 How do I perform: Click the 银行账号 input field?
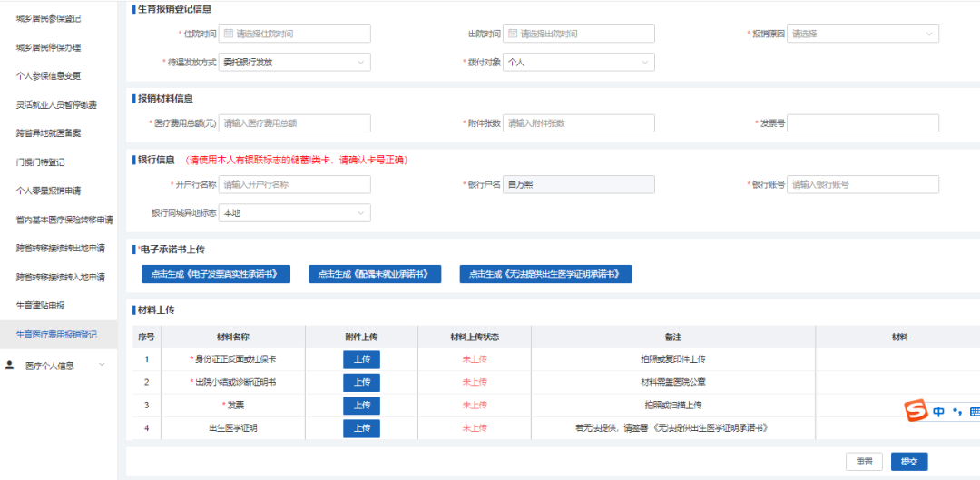[863, 184]
